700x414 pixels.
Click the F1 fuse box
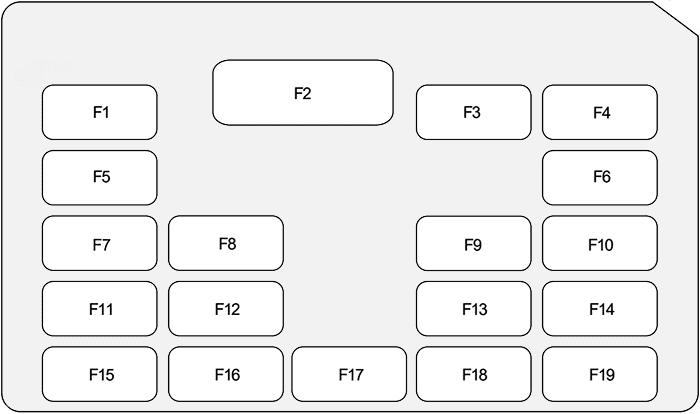[x=100, y=112]
